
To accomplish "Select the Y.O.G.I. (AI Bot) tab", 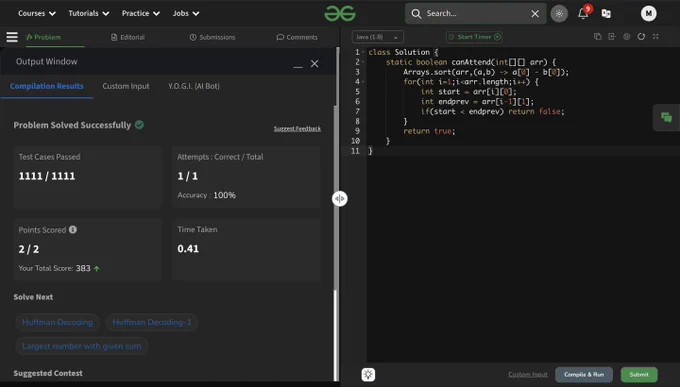I will point(194,86).
